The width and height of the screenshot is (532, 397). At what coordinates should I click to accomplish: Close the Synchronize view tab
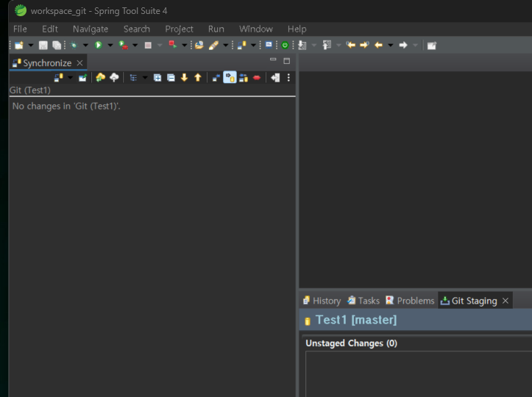point(79,63)
